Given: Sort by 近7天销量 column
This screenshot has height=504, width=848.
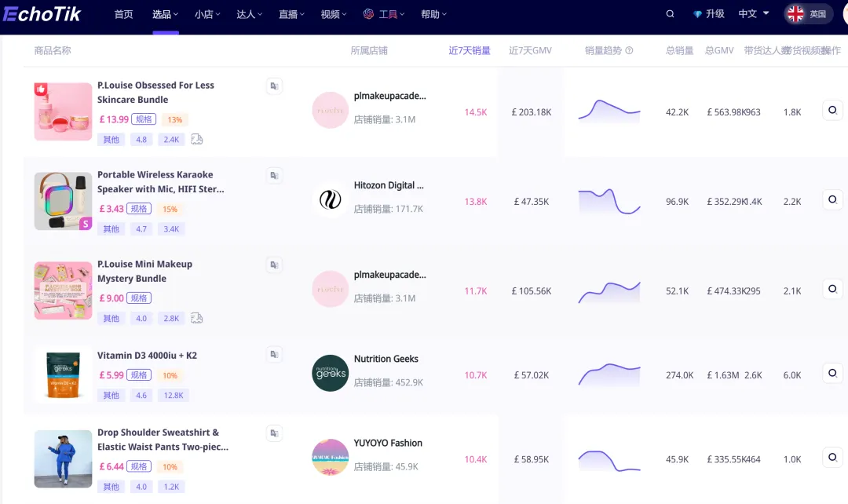Looking at the screenshot, I should coord(470,50).
